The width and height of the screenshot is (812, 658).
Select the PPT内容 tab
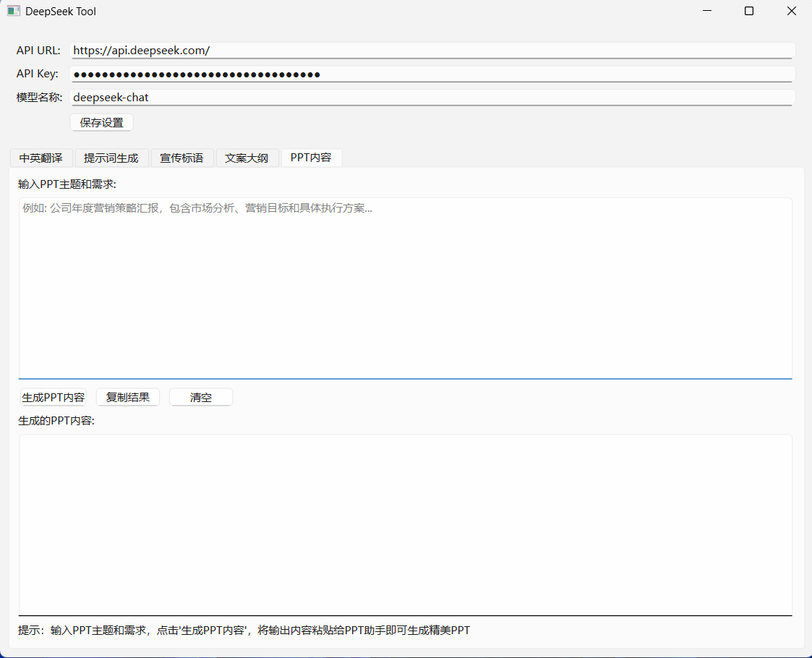click(x=311, y=158)
